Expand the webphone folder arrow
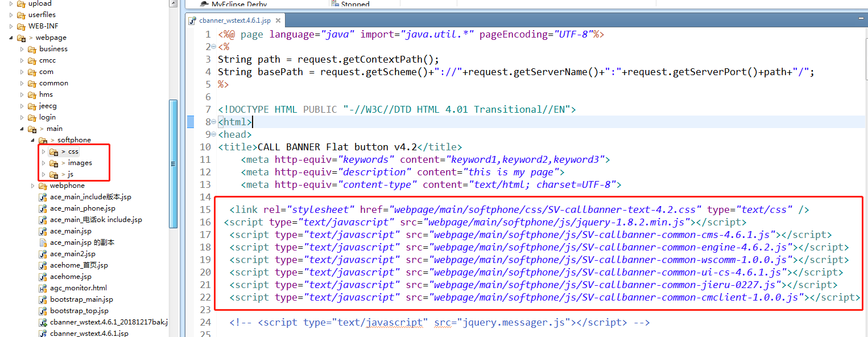 (32, 186)
